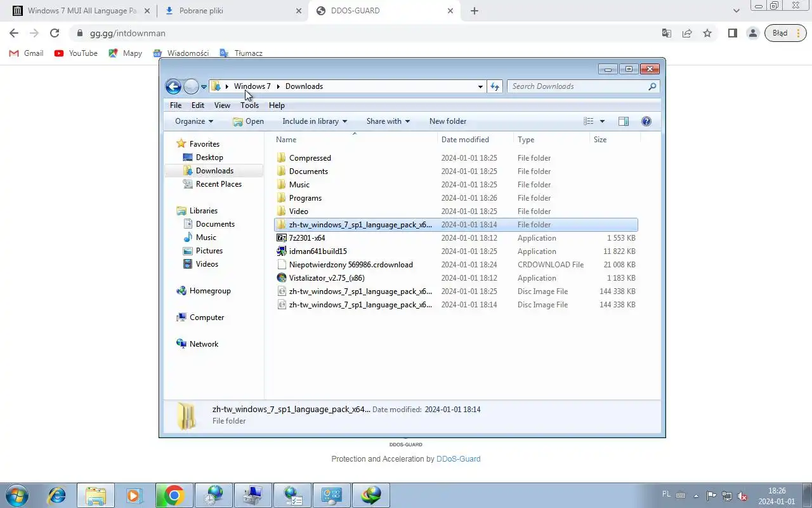Click Chrome translate page icon

click(x=667, y=33)
